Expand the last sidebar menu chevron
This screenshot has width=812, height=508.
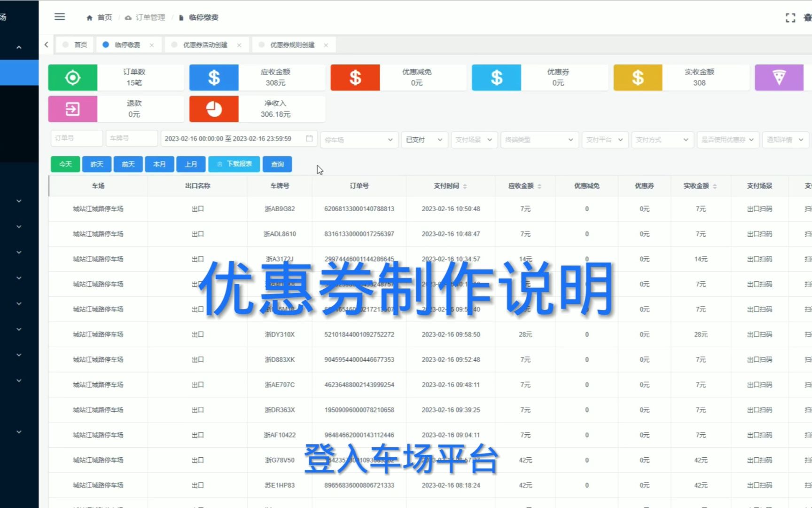pos(19,432)
